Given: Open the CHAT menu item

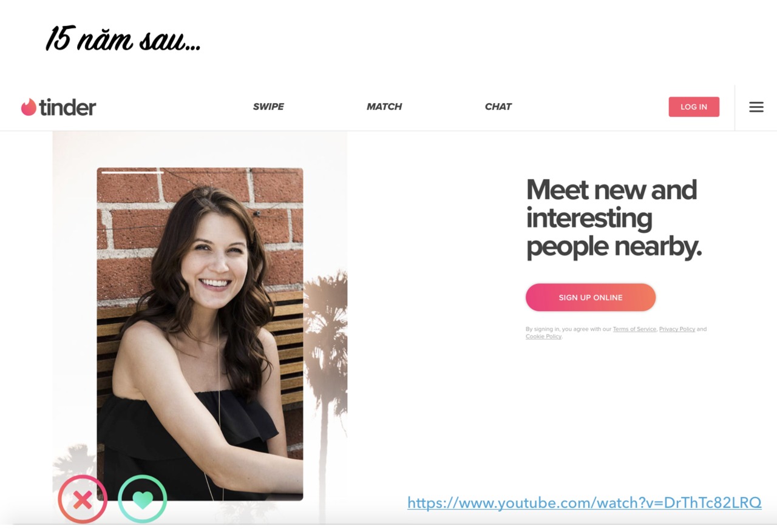Looking at the screenshot, I should pyautogui.click(x=498, y=107).
